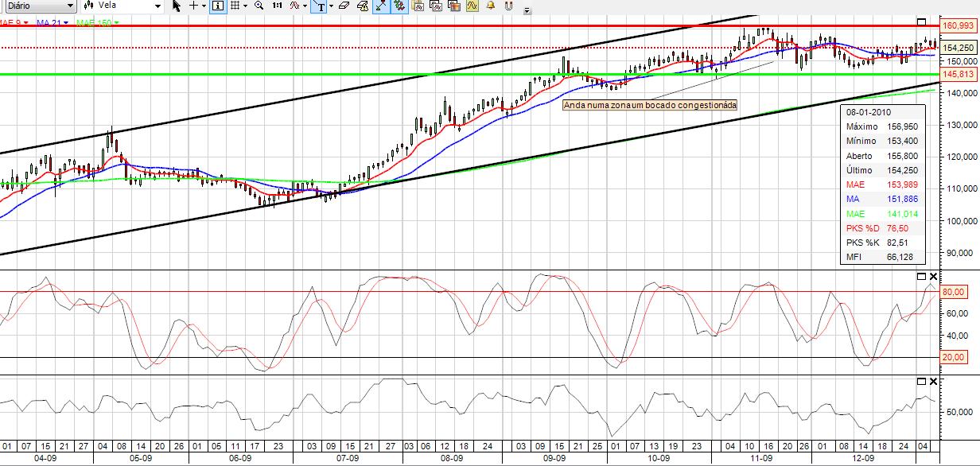Click the 07-09 month label on time axis
The width and height of the screenshot is (980, 466).
(x=347, y=459)
